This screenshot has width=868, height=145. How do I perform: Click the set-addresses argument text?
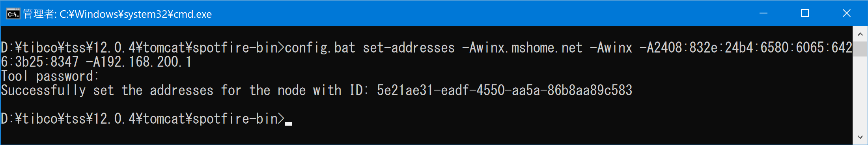point(409,48)
